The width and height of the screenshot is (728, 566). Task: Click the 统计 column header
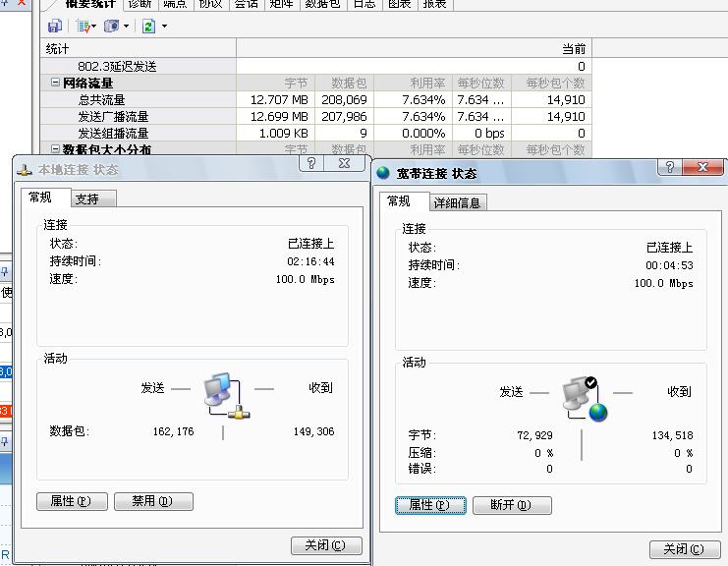tap(139, 49)
